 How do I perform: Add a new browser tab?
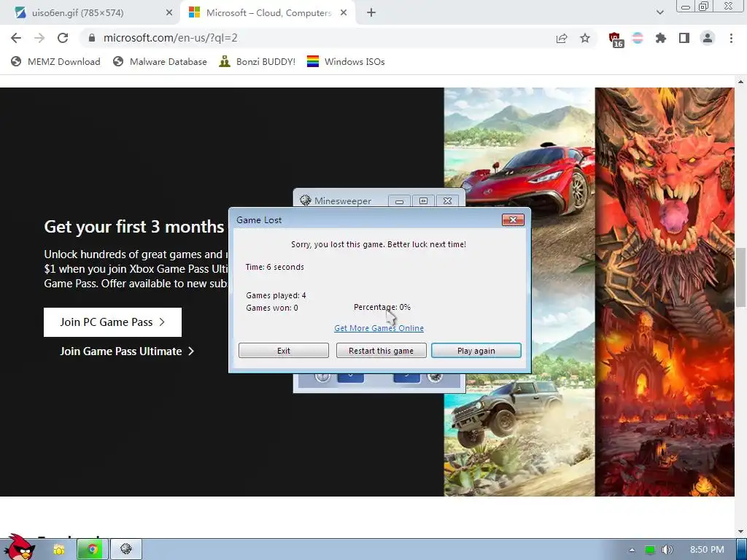click(x=371, y=13)
